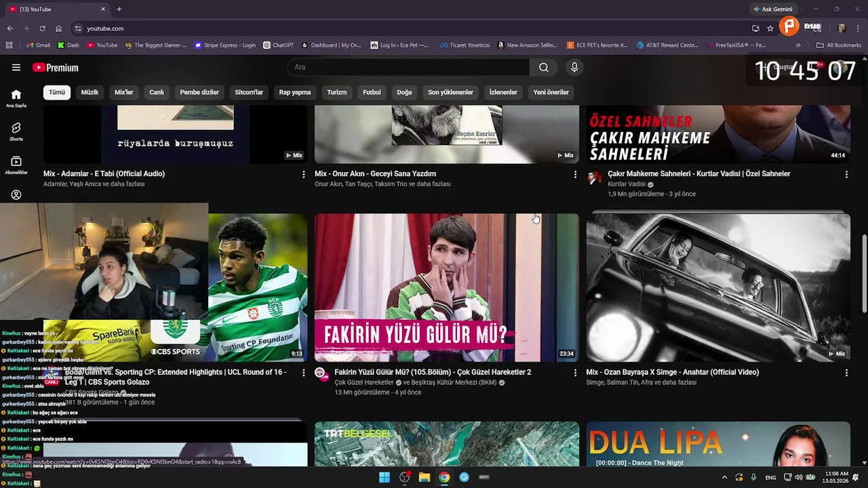This screenshot has width=868, height=488.
Task: Go back in browser history
Action: tap(9, 28)
